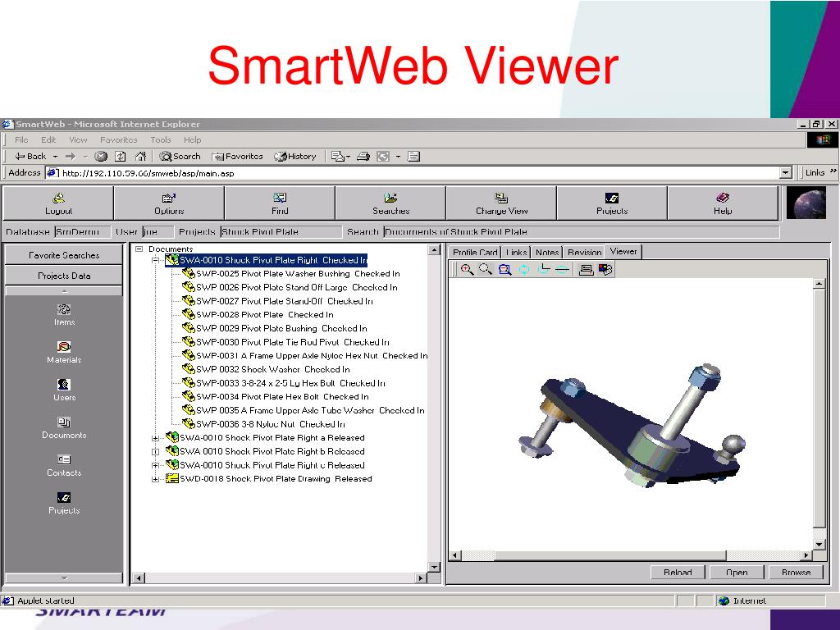Click the browser Forward arrow
Screen dimensions: 840x630
point(71,157)
